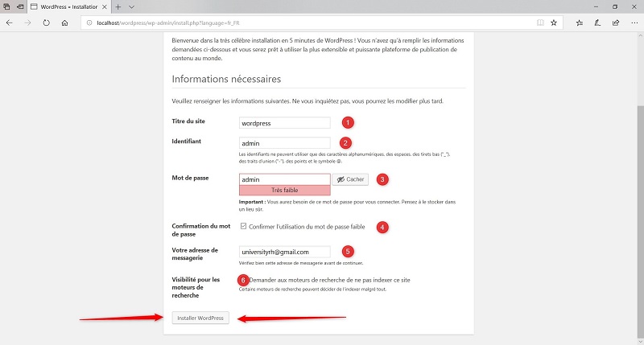Viewport: 644px width, 345px height.
Task: Open the add notes pen tool
Action: pyautogui.click(x=597, y=23)
